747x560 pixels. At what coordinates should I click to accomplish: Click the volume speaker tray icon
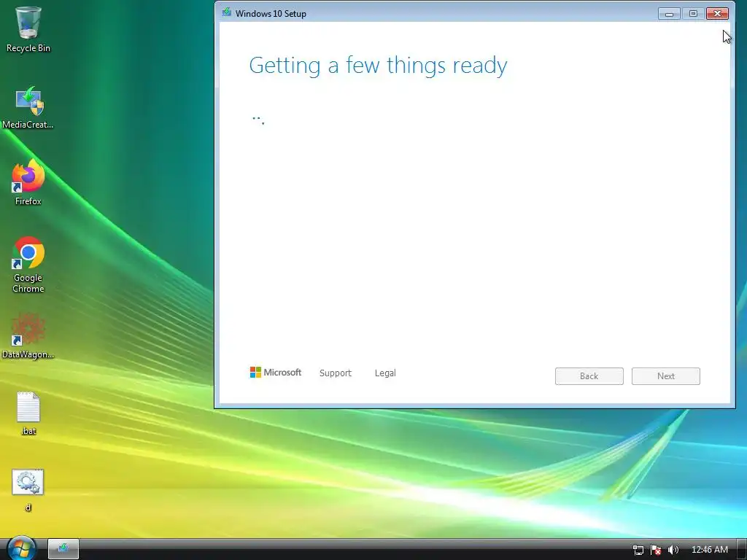coord(673,550)
